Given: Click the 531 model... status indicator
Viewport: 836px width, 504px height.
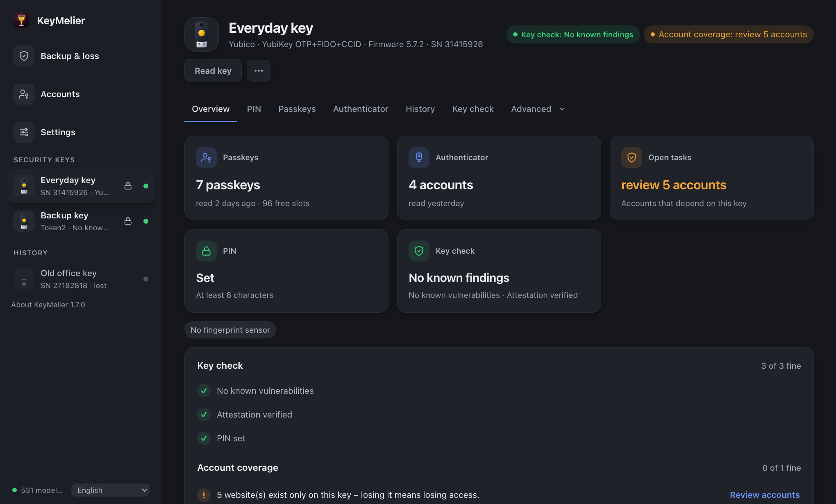Looking at the screenshot, I should [x=38, y=490].
